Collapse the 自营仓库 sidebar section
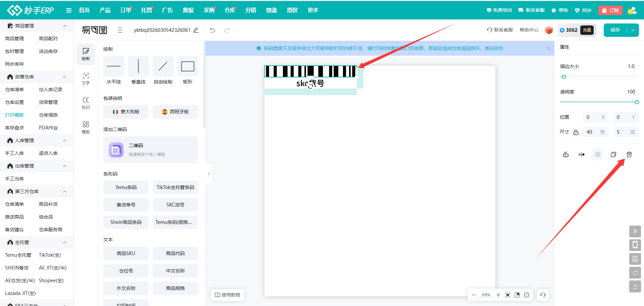Viewport: 644px width, 306px height. [65, 77]
